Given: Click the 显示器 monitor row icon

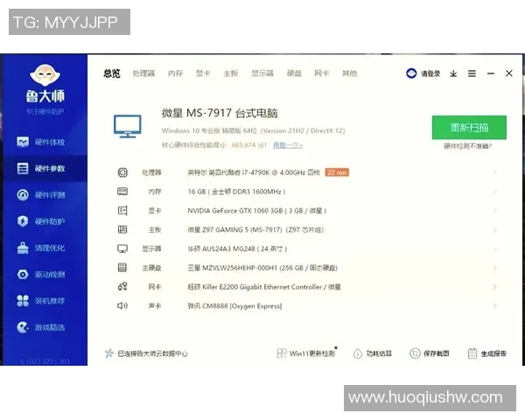Looking at the screenshot, I should click(122, 248).
